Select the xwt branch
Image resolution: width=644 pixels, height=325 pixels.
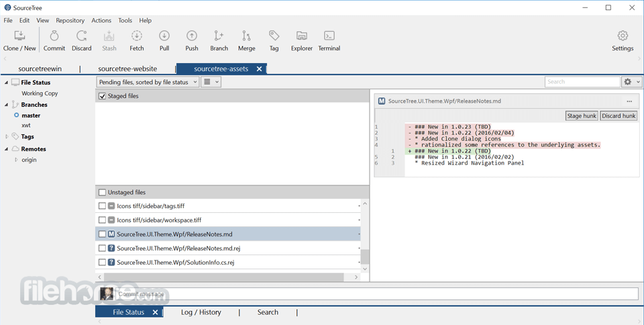pos(26,126)
